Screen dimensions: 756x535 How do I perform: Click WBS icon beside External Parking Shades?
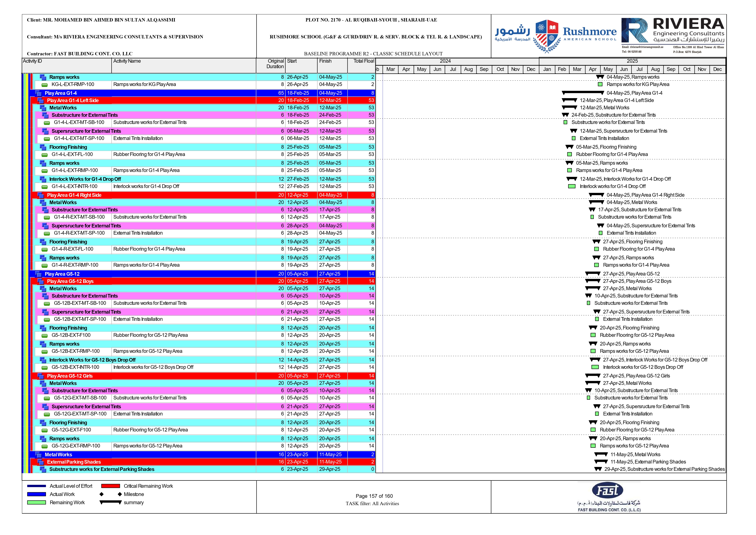coord(41,462)
